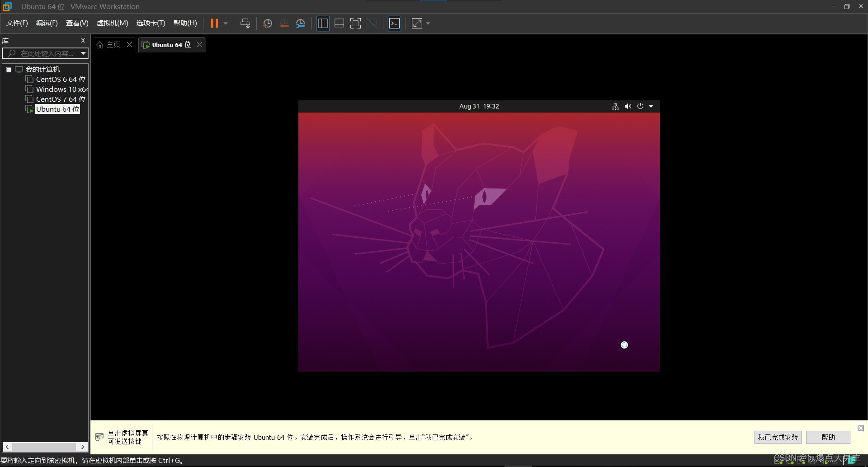Click the Ubuntu power icon
Screen dimensions: 868x467
[x=640, y=106]
